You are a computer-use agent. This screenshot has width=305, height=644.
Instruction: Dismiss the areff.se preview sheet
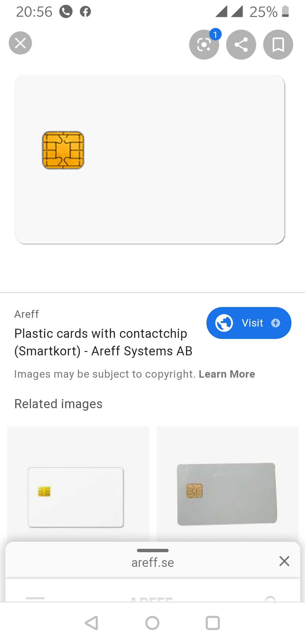tap(284, 561)
